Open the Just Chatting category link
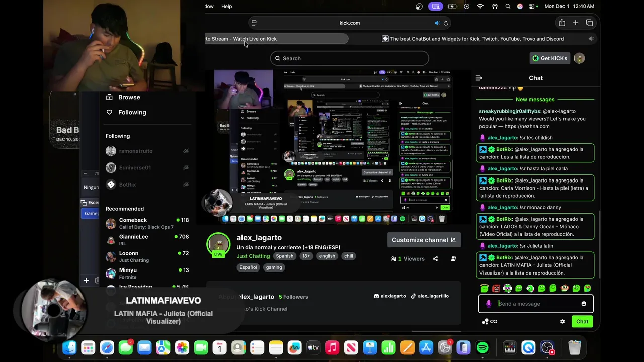 [x=253, y=256]
